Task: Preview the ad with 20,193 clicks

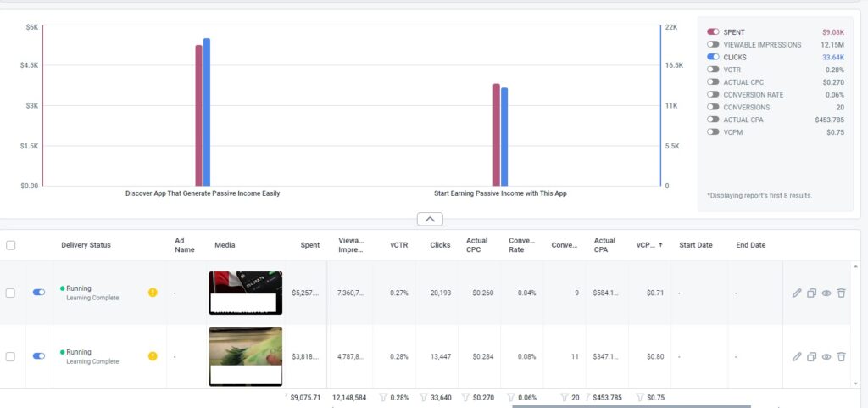Action: [826, 293]
